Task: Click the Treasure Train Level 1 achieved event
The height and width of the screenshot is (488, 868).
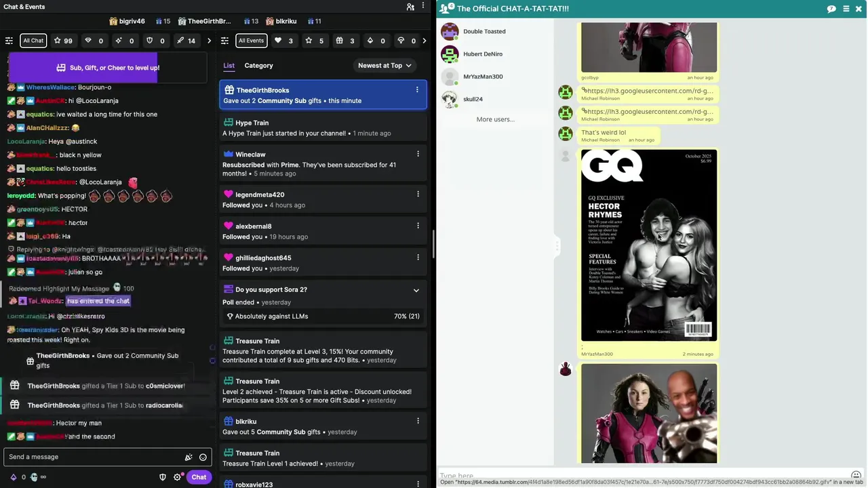Action: 323,458
